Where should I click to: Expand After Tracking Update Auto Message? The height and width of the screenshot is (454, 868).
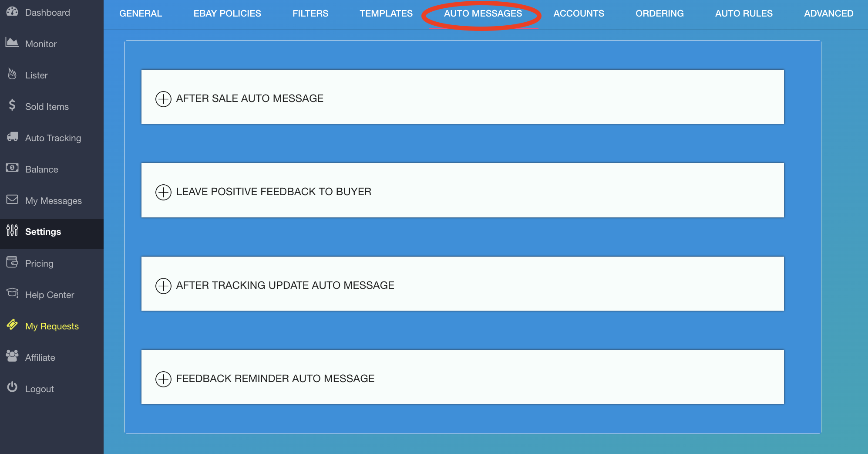click(x=163, y=286)
